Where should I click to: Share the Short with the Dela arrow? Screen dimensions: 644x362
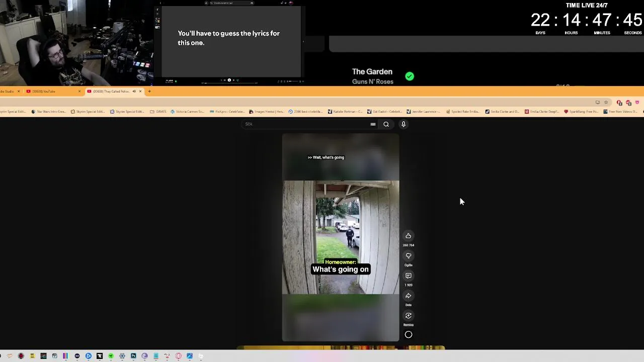coord(409,296)
